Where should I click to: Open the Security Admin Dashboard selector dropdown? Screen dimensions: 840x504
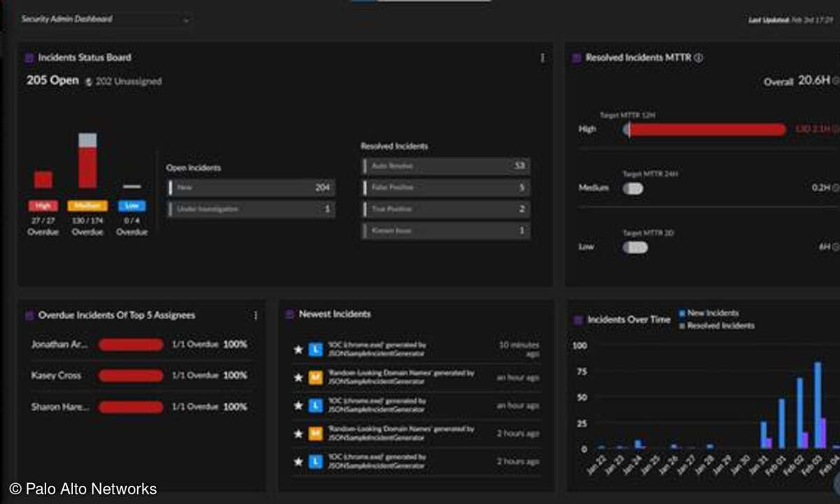105,20
